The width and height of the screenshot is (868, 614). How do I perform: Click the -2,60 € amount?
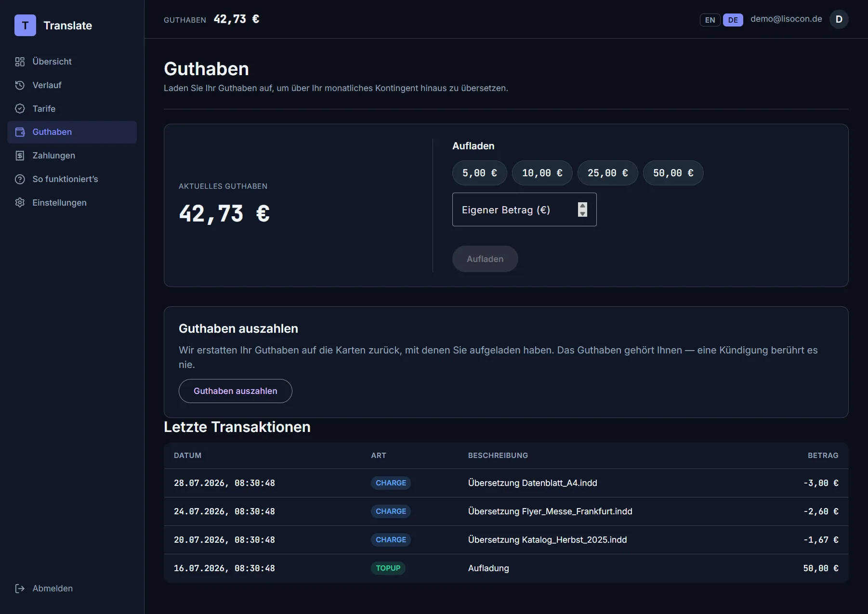pos(821,511)
